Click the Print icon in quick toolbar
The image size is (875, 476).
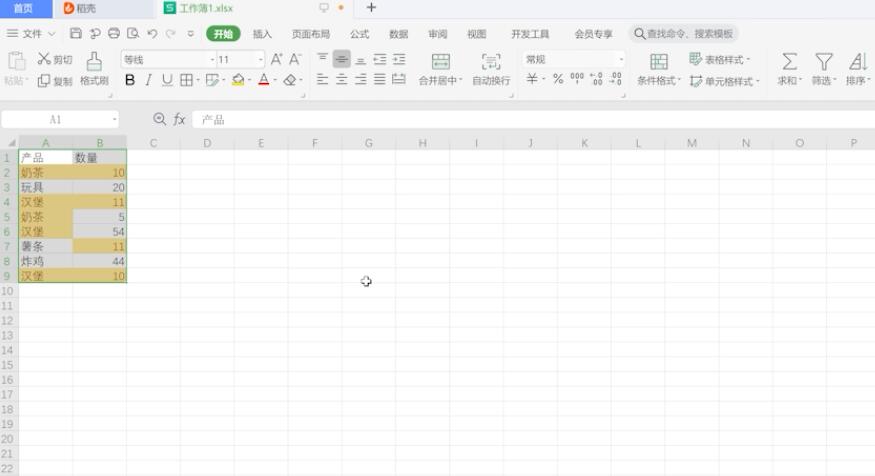coord(114,33)
